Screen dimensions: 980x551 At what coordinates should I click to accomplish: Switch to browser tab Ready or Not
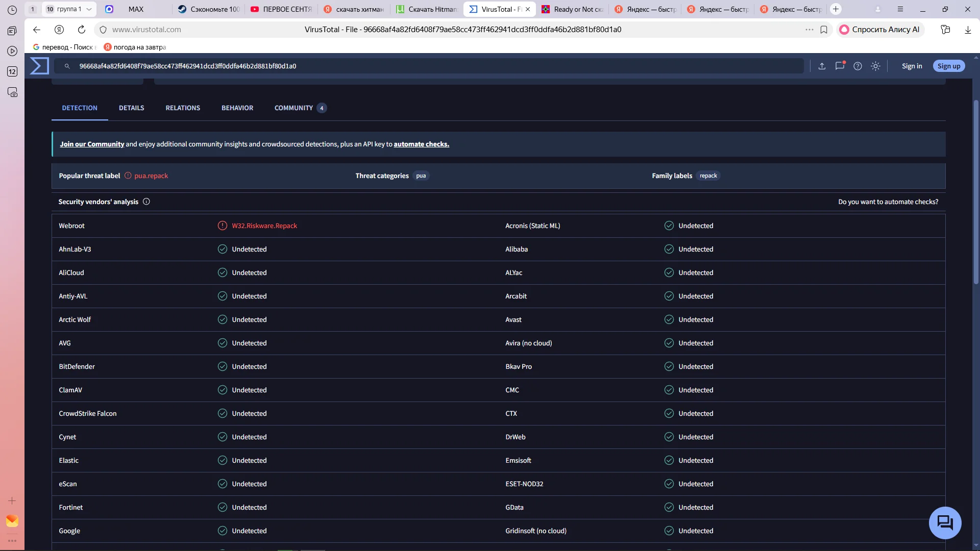click(x=572, y=9)
